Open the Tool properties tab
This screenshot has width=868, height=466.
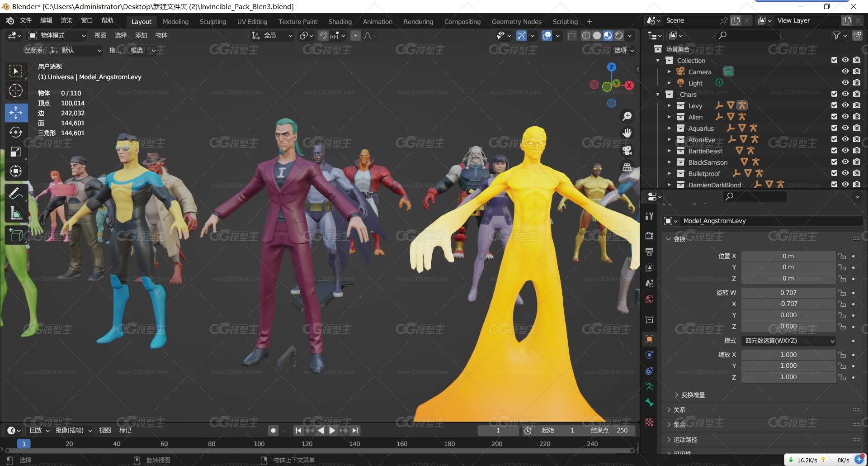[650, 216]
